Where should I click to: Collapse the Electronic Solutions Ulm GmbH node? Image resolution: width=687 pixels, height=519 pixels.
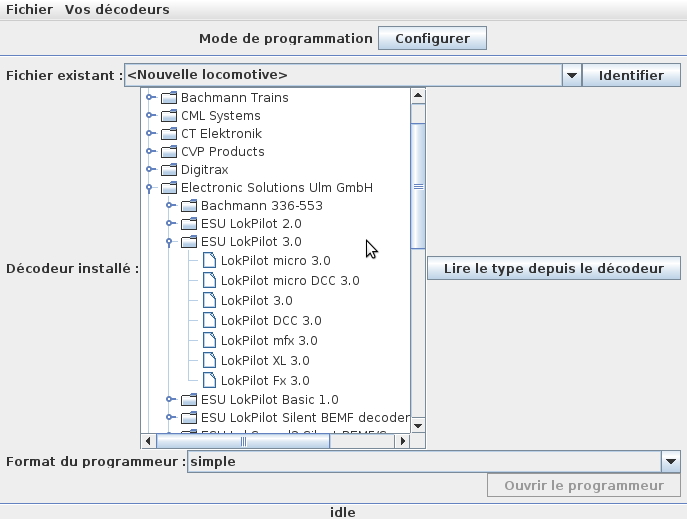149,188
